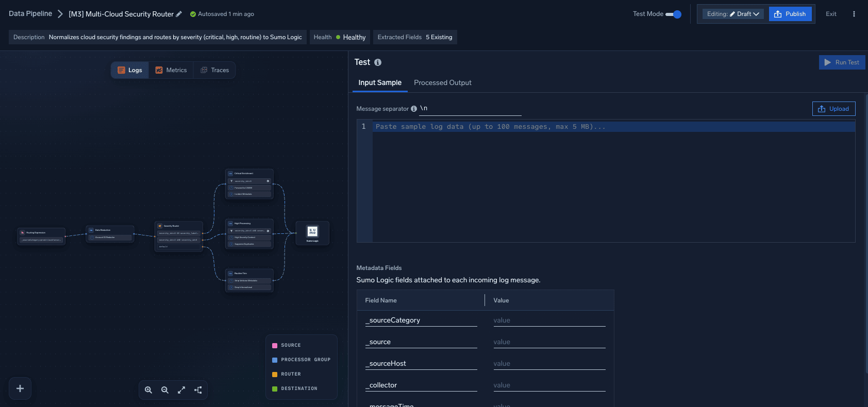Switch to the Logs tab
This screenshot has width=868, height=407.
[x=130, y=70]
